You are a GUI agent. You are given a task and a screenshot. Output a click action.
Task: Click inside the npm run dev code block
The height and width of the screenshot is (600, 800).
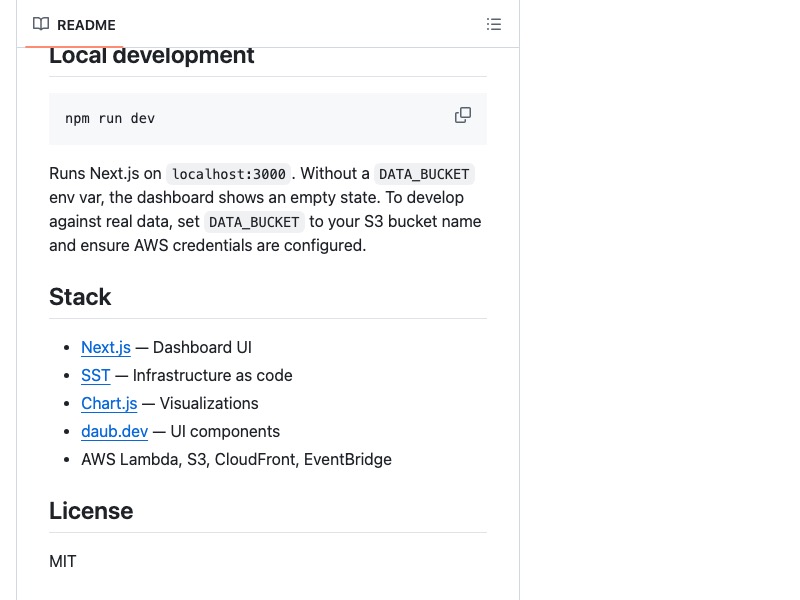click(x=110, y=118)
